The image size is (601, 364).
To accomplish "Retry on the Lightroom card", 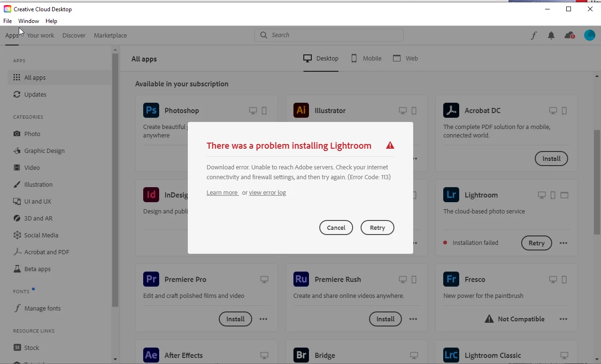I will pyautogui.click(x=537, y=243).
